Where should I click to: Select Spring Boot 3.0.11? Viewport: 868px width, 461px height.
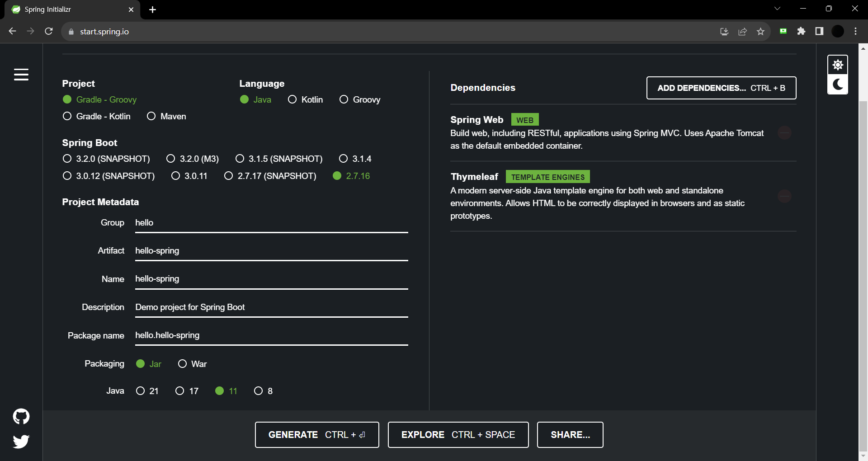click(x=189, y=176)
